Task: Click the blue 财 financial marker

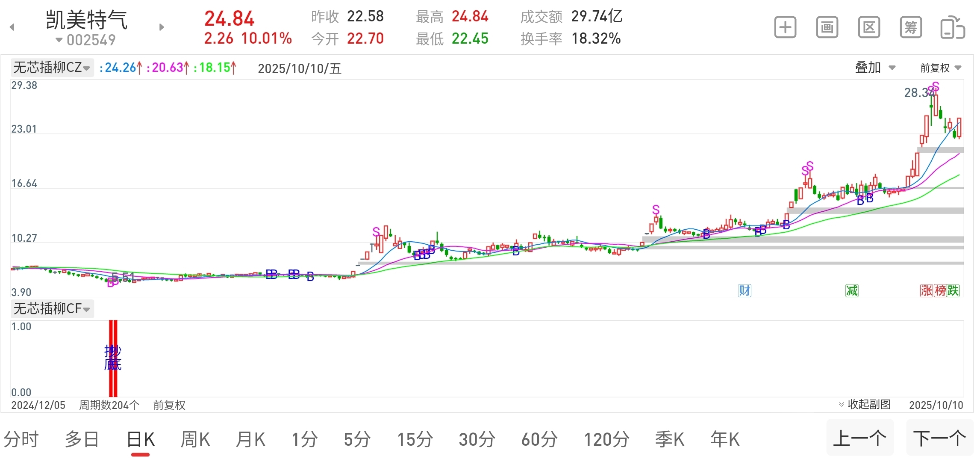Action: click(x=745, y=291)
